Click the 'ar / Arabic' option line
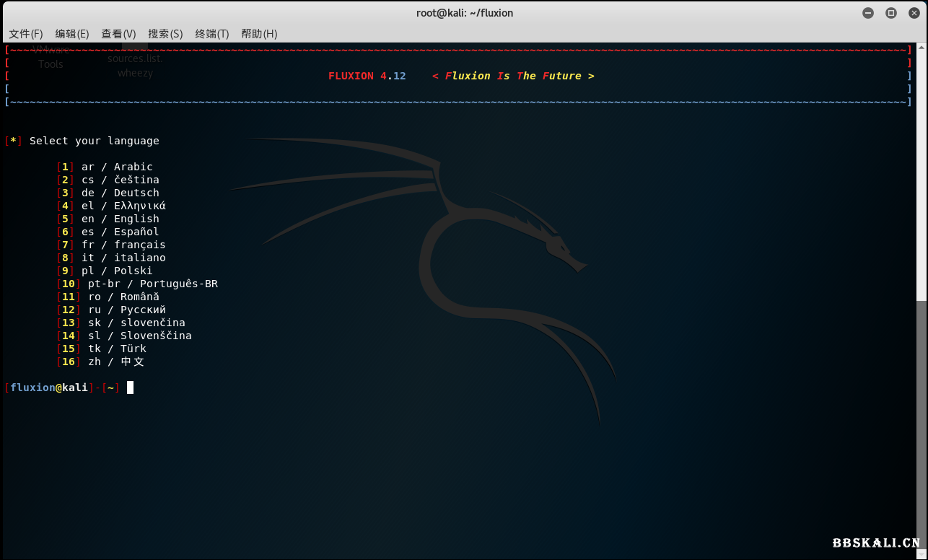This screenshot has width=928, height=560. click(x=117, y=167)
